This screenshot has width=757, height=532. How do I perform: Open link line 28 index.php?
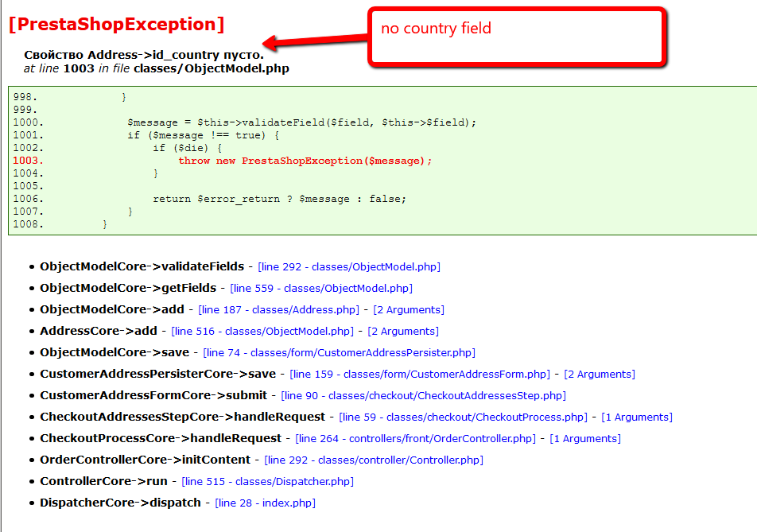tap(265, 503)
